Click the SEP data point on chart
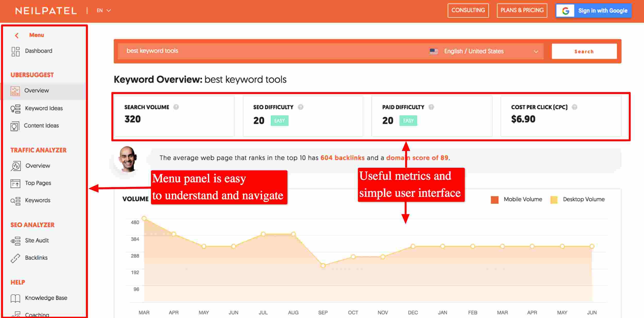 (x=323, y=265)
